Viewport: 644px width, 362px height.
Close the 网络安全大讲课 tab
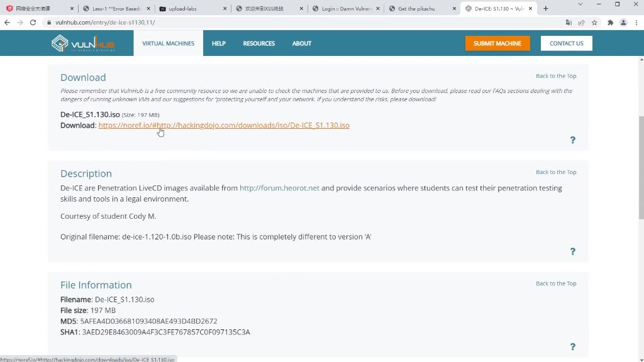click(72, 8)
